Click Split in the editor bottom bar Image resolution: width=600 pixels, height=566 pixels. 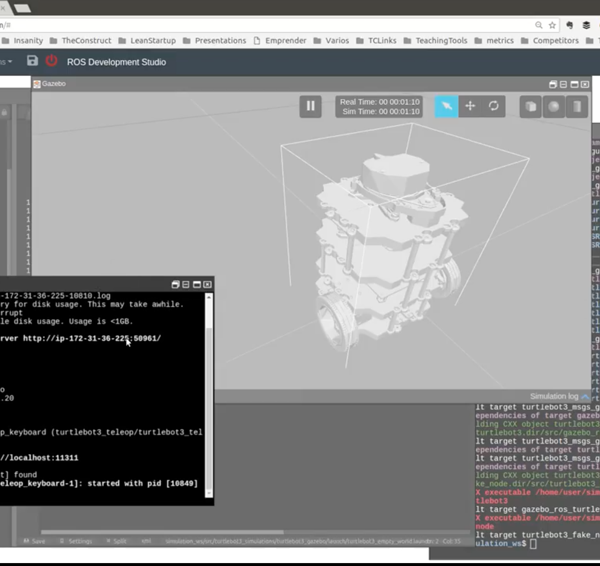tap(116, 541)
